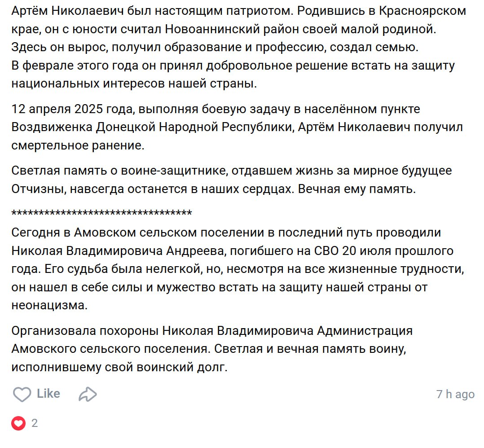Click the heart outline Like icon
Viewport: 484px width, 448px height.
pos(22,395)
